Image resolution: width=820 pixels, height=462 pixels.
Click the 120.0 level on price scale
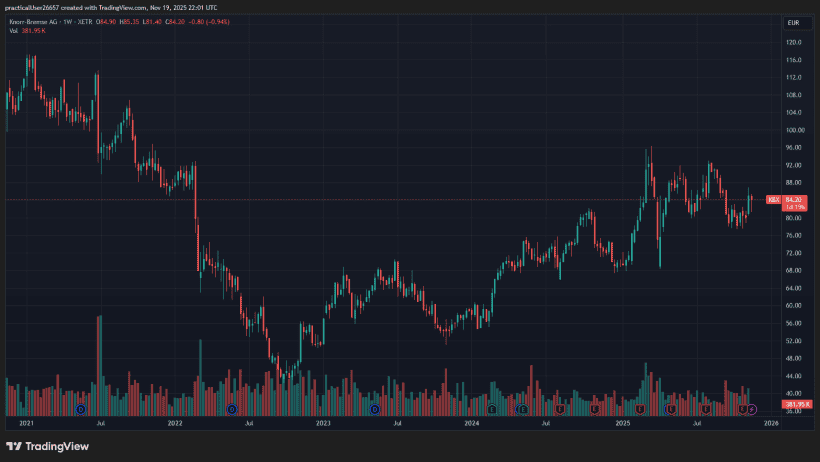click(795, 43)
